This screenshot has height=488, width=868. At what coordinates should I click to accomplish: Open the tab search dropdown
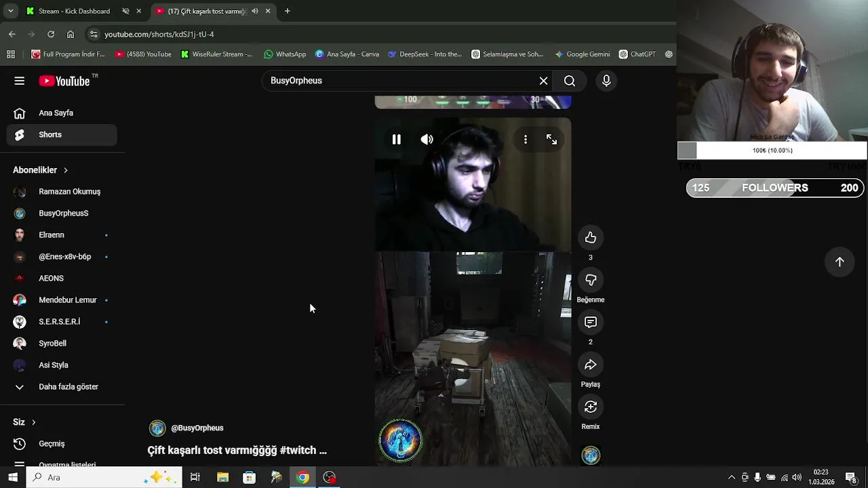point(10,12)
